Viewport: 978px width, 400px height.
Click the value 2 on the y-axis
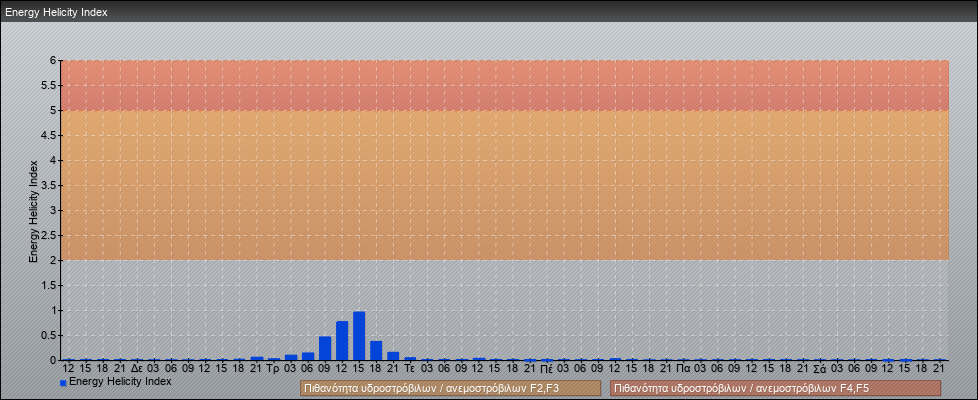(52, 260)
